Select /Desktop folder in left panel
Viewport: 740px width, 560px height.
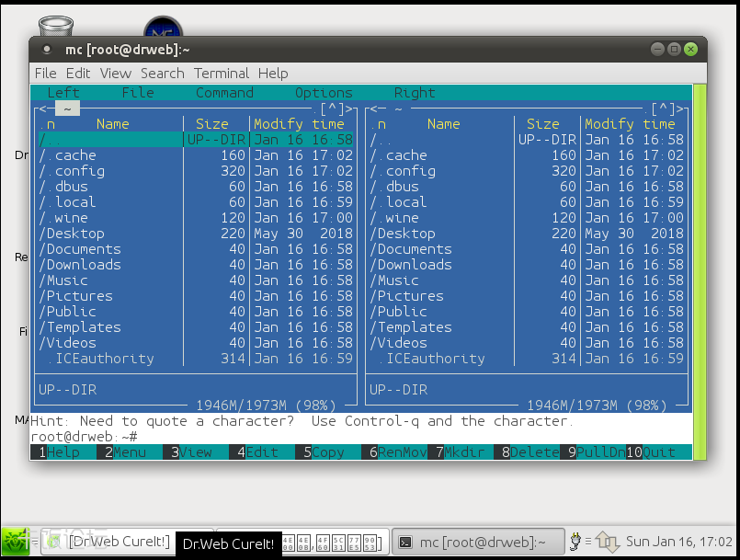click(72, 234)
